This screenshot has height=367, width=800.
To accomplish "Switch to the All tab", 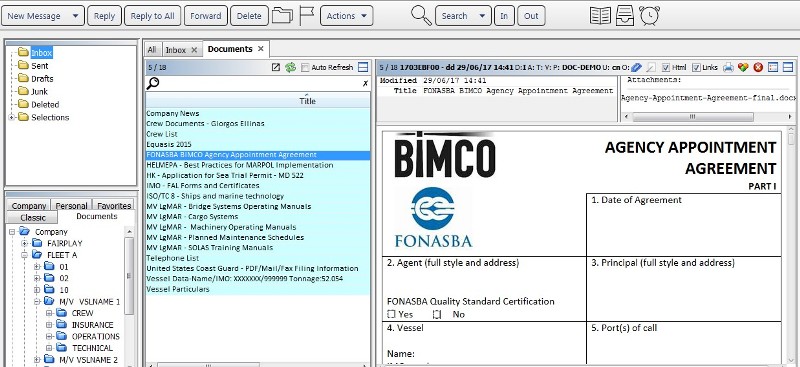I will 152,50.
